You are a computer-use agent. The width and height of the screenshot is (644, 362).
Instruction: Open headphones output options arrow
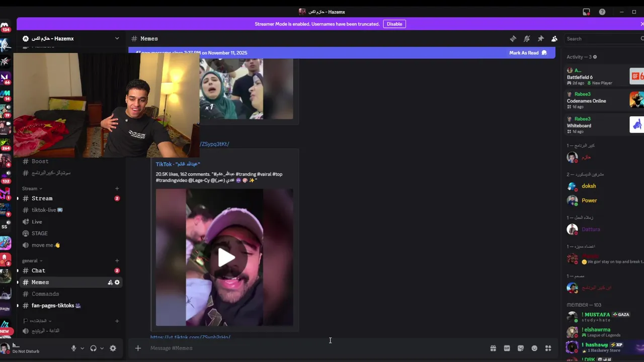[102, 348]
